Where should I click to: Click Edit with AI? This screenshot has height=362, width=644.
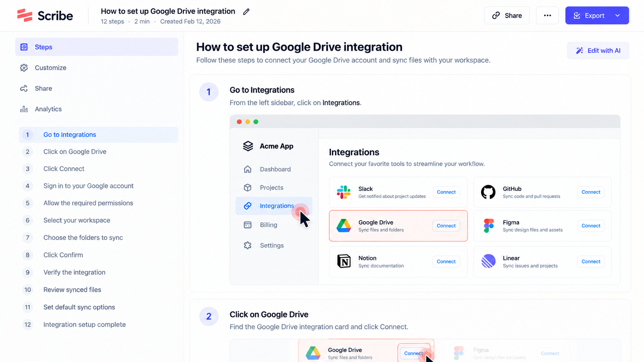(x=598, y=50)
